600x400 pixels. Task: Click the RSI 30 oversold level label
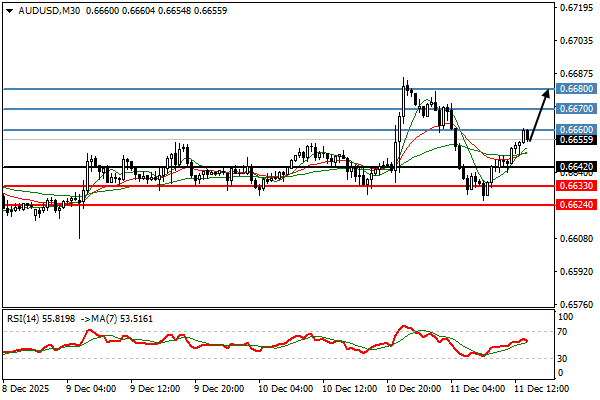tap(564, 358)
